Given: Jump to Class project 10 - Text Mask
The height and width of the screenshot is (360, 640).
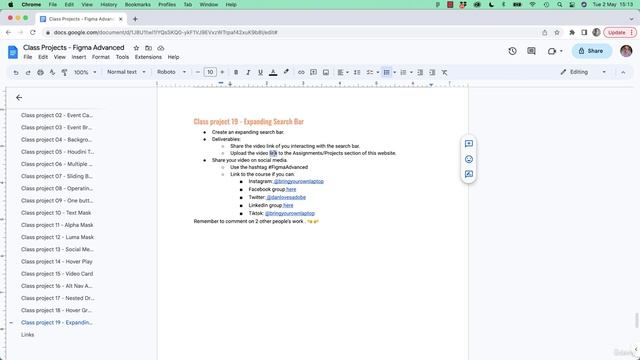Looking at the screenshot, I should pyautogui.click(x=56, y=213).
